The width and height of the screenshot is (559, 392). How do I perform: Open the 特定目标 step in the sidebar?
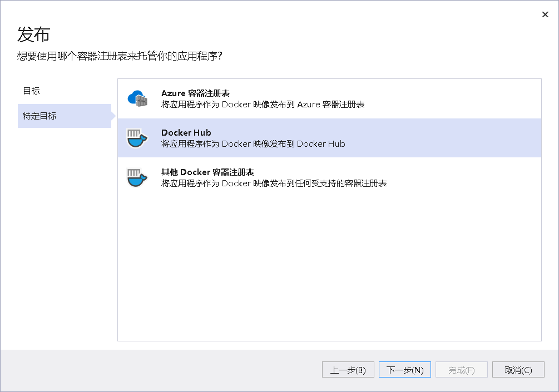tap(40, 116)
